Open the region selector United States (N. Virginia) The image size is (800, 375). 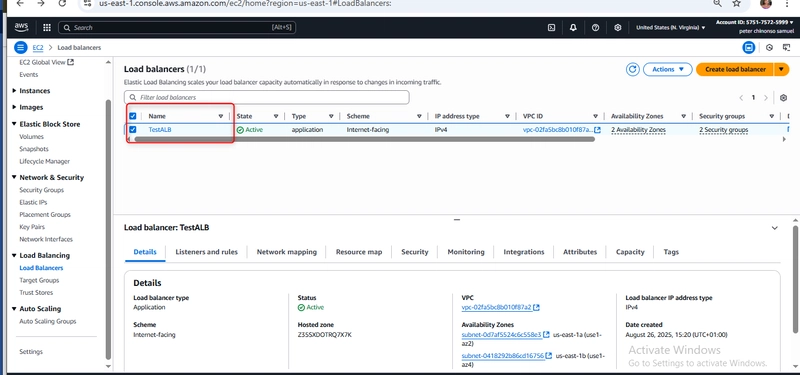(x=670, y=28)
